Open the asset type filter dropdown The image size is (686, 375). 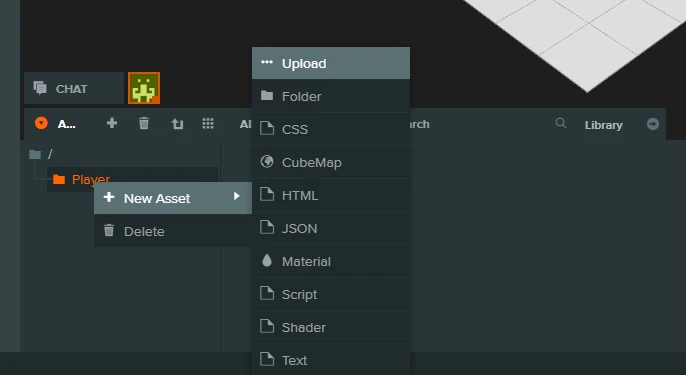tap(245, 124)
